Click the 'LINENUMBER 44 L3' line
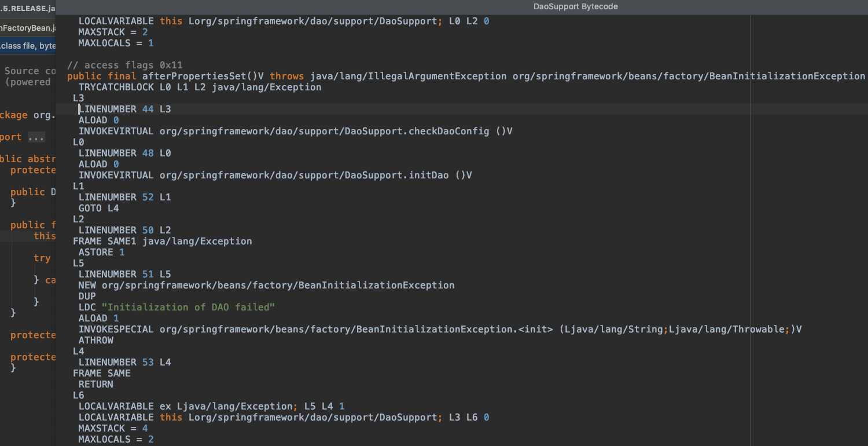 click(x=124, y=109)
